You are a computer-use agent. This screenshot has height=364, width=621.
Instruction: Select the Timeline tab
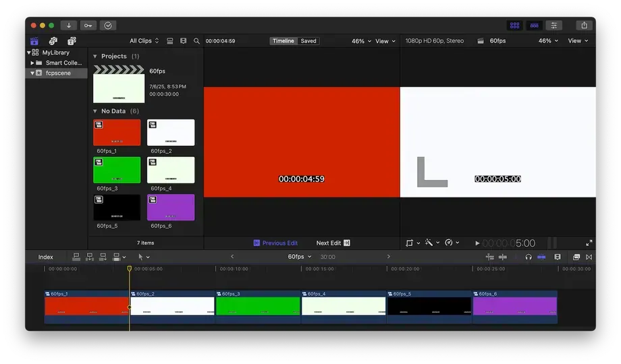283,40
